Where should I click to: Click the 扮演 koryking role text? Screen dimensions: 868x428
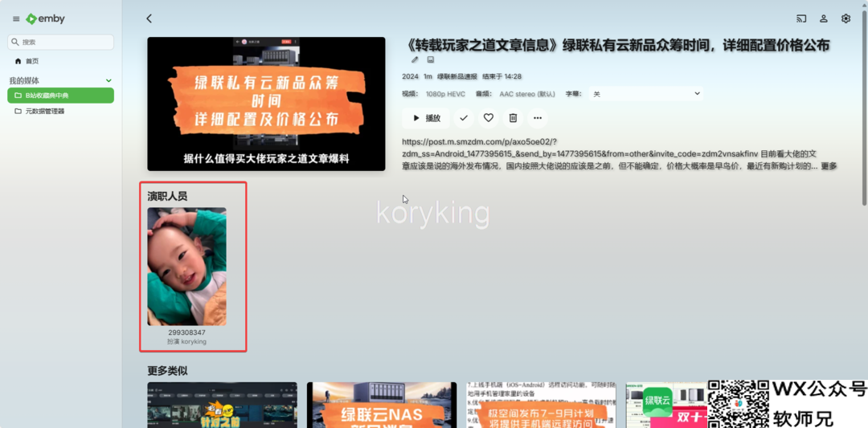[186, 342]
